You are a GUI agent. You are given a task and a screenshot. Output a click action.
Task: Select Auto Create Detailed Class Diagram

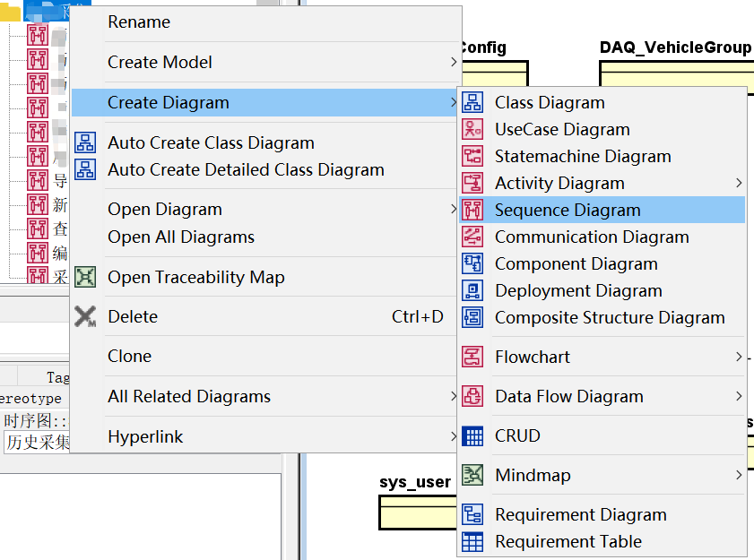[x=246, y=170]
